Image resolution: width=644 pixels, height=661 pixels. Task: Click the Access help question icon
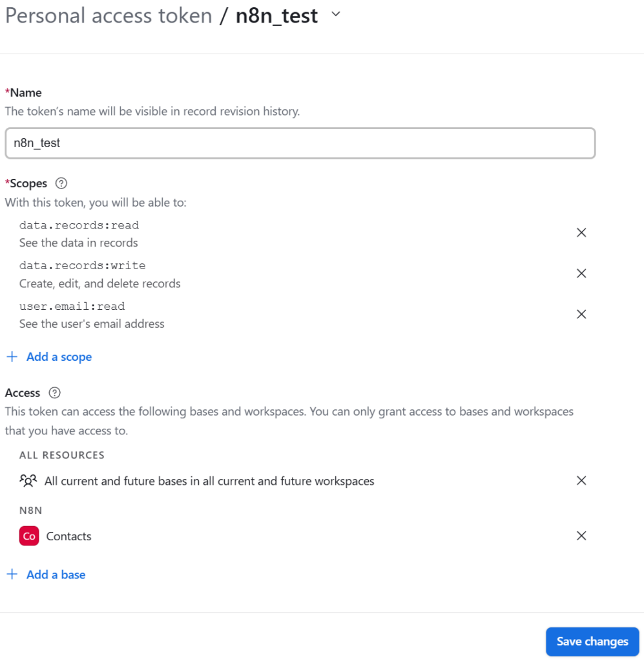(x=55, y=392)
